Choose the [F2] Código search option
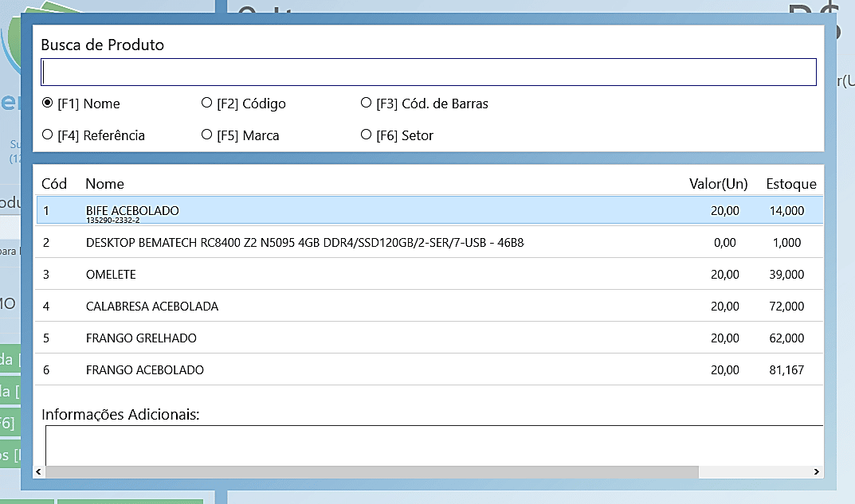Screen dimensions: 855x504 pyautogui.click(x=207, y=104)
